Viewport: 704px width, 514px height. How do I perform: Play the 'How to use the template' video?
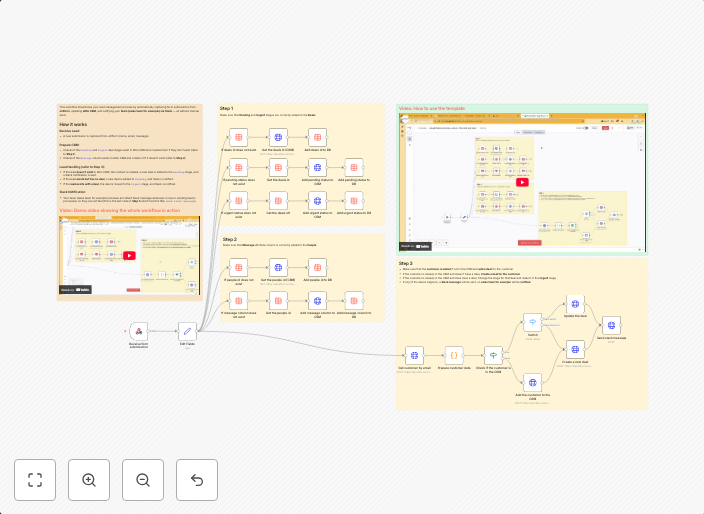coord(522,182)
